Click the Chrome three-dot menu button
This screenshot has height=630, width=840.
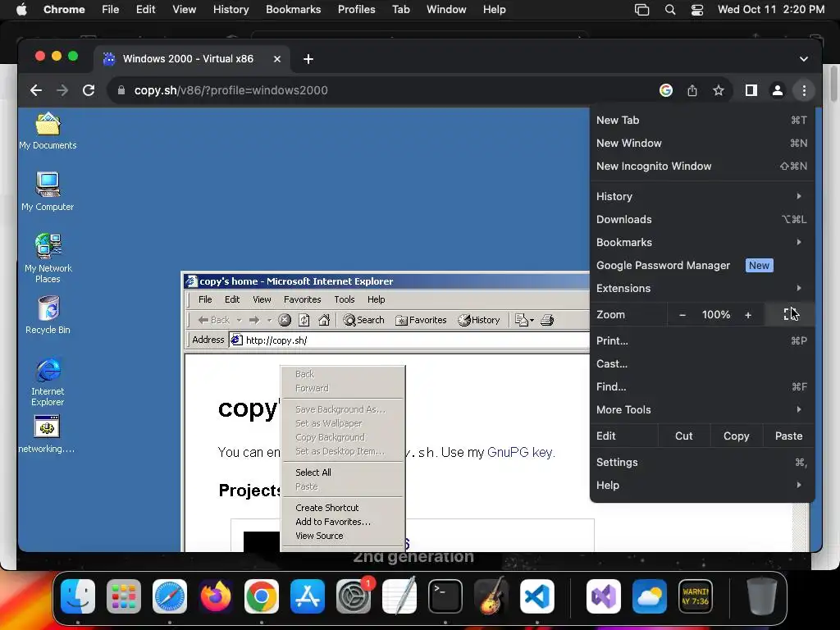(804, 90)
